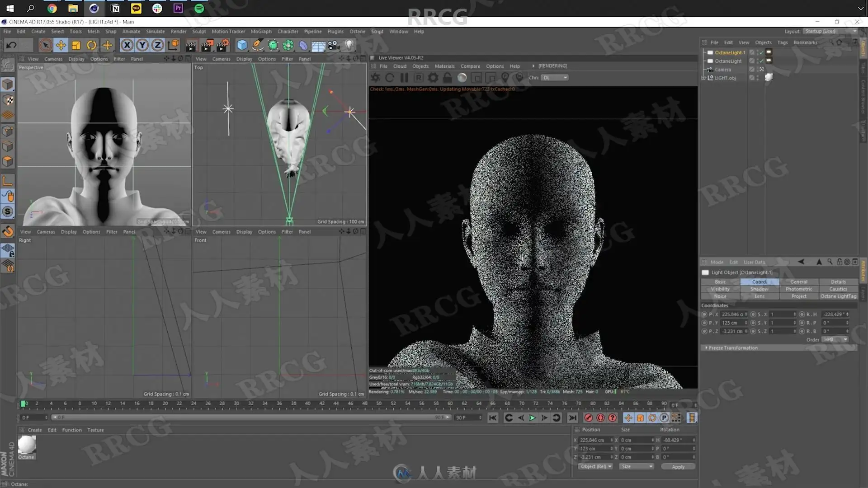Toggle the enable checkmark for OctaneLight.1

coord(761,53)
